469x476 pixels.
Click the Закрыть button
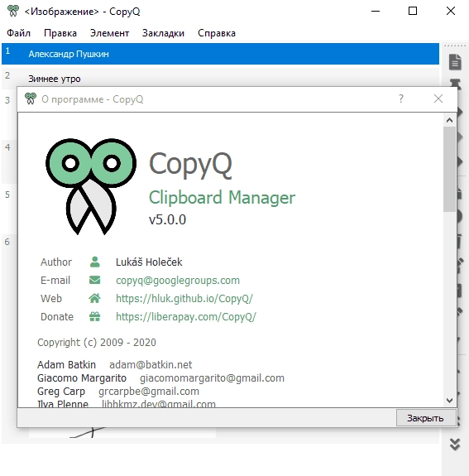click(x=426, y=418)
